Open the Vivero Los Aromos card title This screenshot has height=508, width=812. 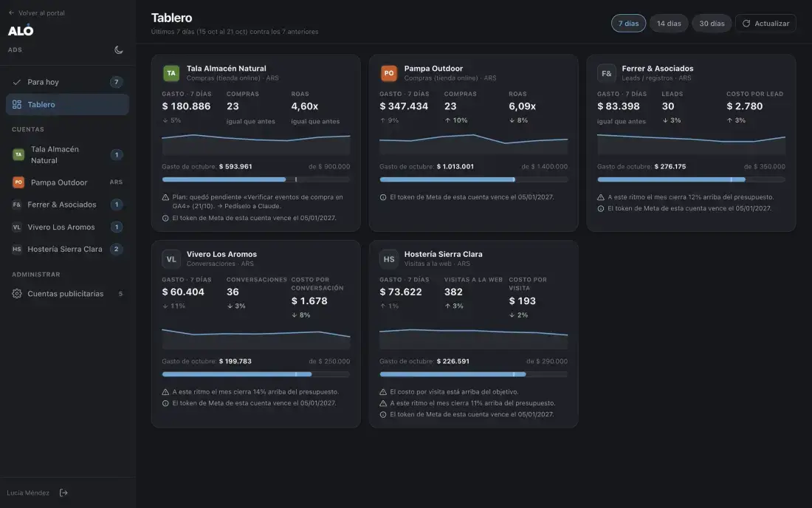221,254
